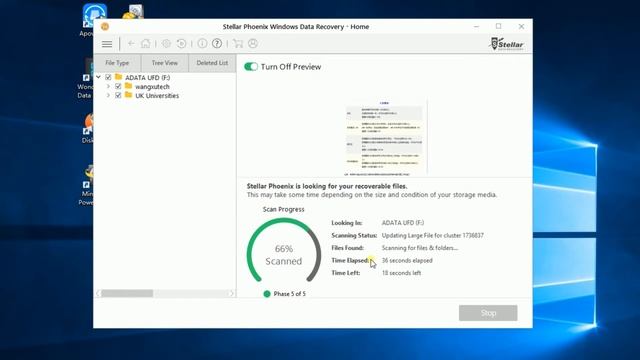Viewport: 640px width, 360px height.
Task: Click the 'Phase 5 of 5' label
Action: click(x=289, y=294)
